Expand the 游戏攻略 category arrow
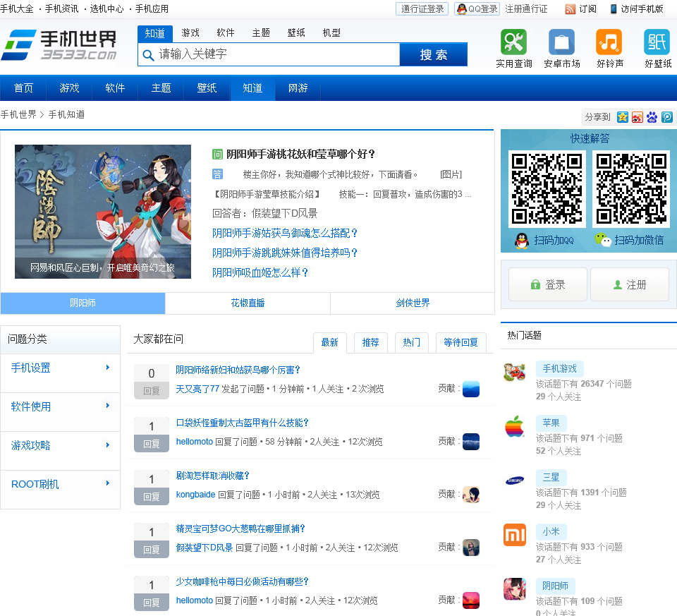Image resolution: width=677 pixels, height=616 pixels. point(108,445)
